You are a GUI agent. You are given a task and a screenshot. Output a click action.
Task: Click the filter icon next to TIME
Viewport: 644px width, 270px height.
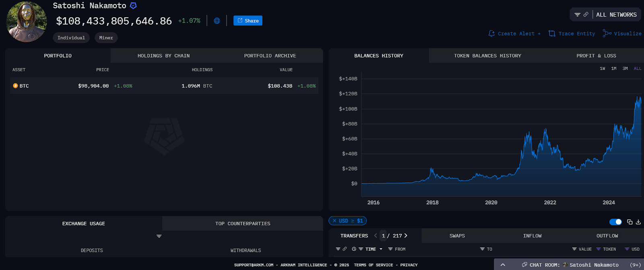click(x=361, y=249)
